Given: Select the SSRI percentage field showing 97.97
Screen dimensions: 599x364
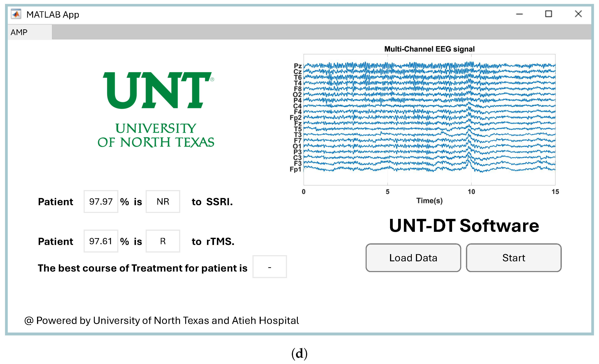Looking at the screenshot, I should click(x=101, y=202).
